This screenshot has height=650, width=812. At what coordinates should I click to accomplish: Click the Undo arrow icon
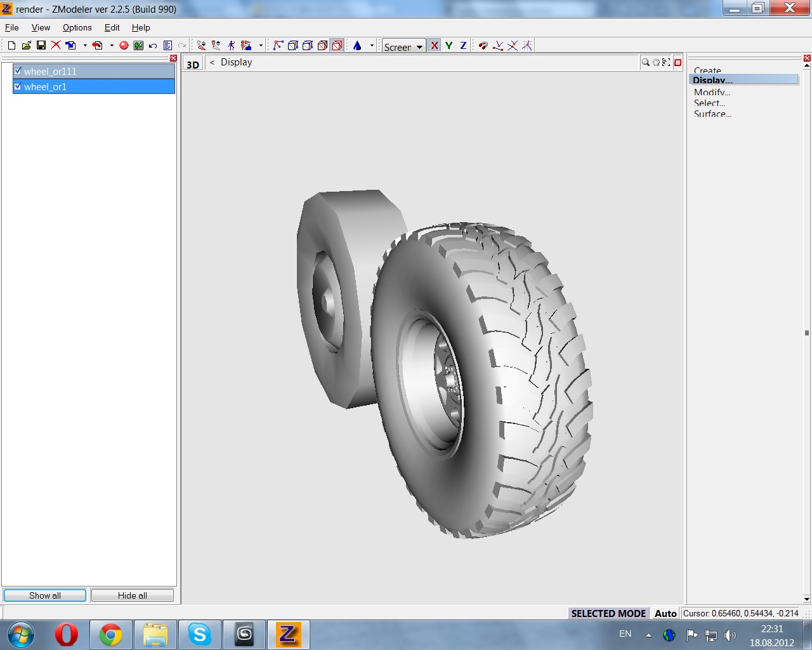153,45
